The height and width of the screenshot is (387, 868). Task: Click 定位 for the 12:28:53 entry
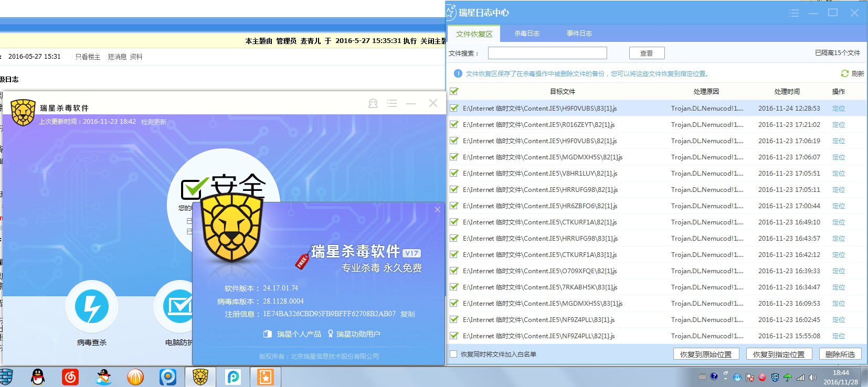pyautogui.click(x=839, y=109)
